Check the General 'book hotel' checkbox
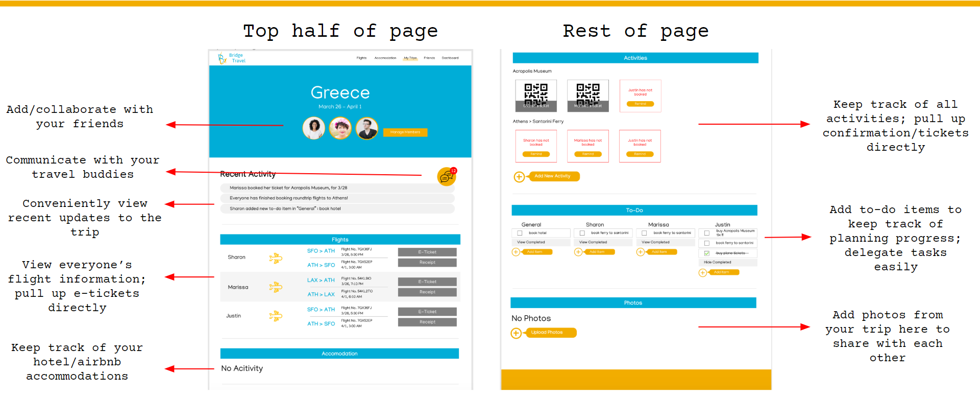The height and width of the screenshot is (396, 980). coord(520,233)
